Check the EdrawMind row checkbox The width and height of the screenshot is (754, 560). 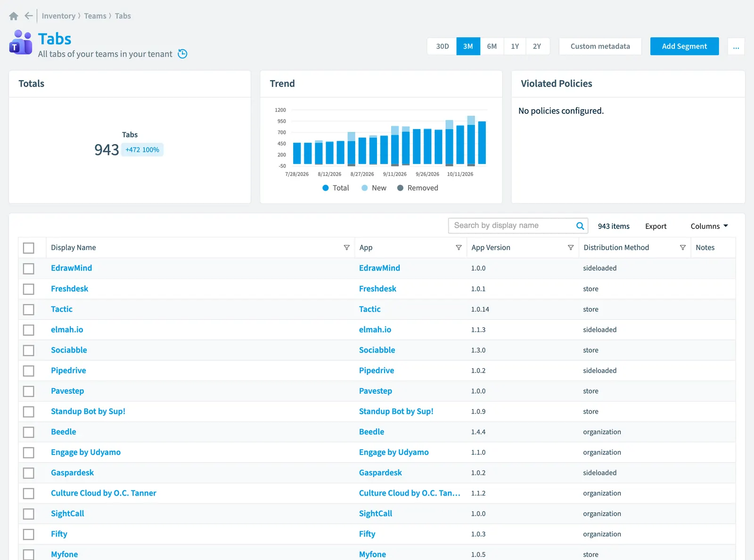(x=29, y=268)
